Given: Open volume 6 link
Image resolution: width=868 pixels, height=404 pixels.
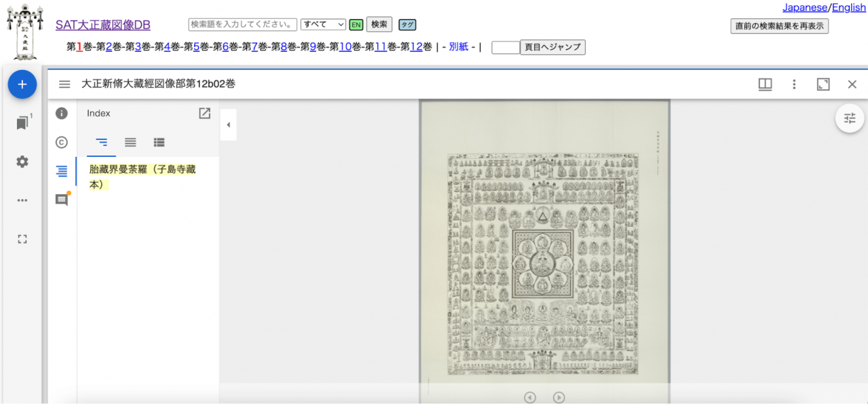Looking at the screenshot, I should point(225,47).
